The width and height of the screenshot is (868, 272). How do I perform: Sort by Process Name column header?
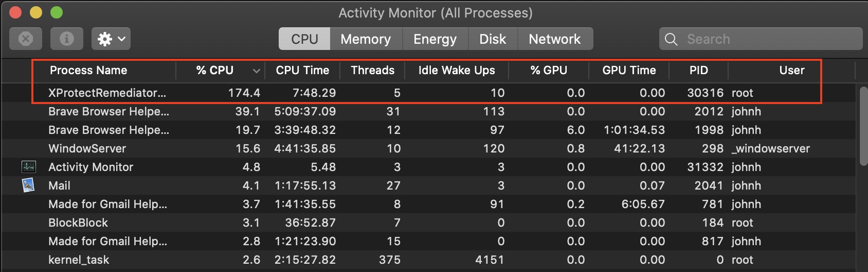coord(88,71)
